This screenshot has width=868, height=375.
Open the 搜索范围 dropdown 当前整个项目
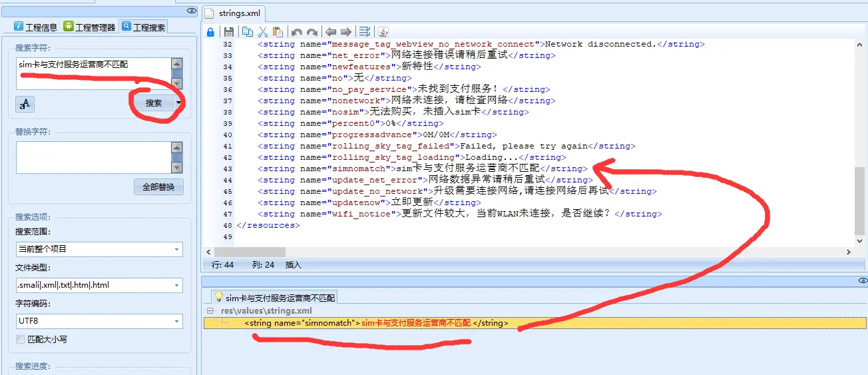99,249
